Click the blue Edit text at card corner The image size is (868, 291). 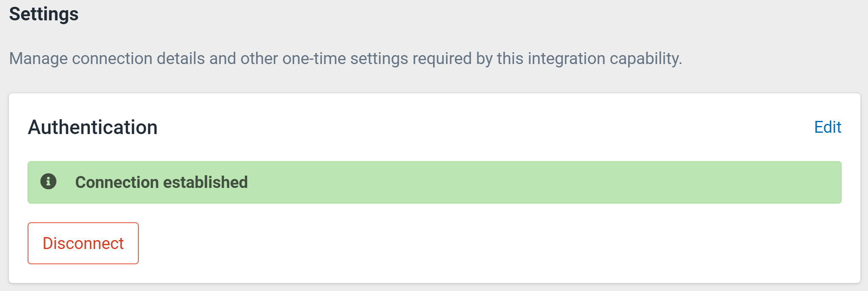point(827,127)
